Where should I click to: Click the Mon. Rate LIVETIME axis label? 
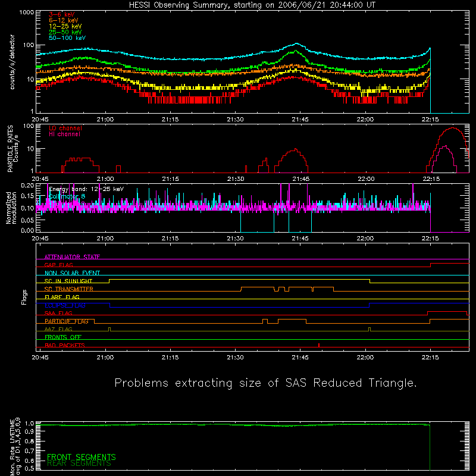point(15,446)
